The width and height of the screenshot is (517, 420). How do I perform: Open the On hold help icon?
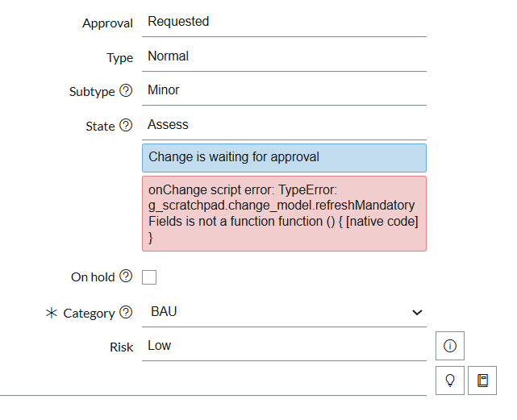(126, 277)
